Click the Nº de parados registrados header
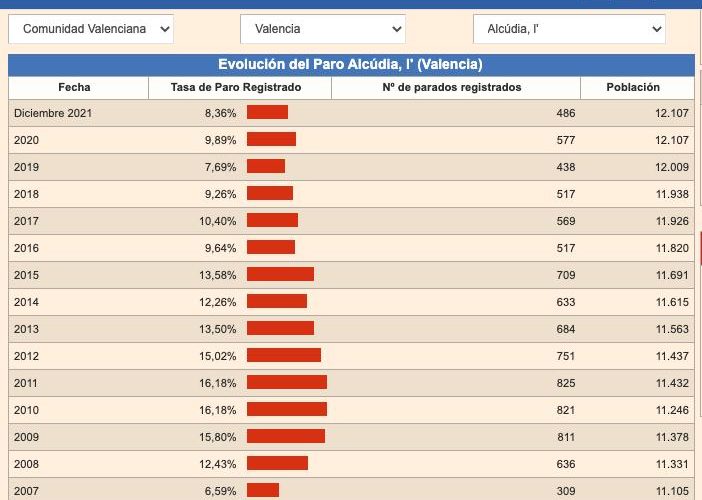 click(x=452, y=87)
